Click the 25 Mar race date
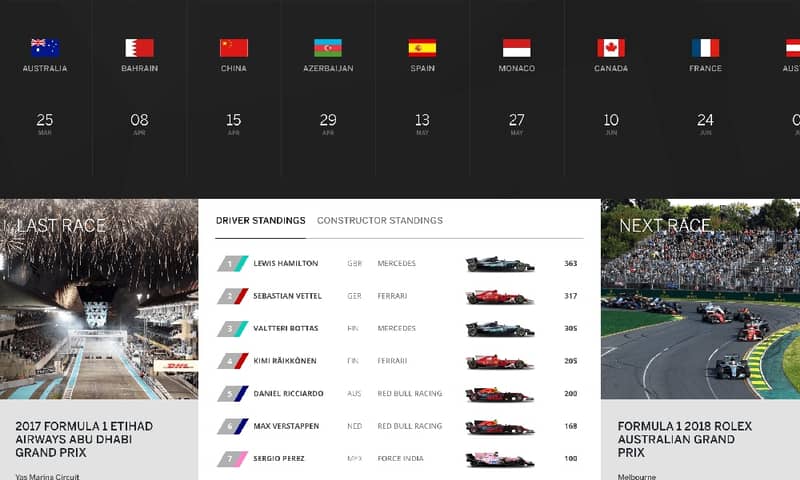The width and height of the screenshot is (800, 480). coord(45,123)
